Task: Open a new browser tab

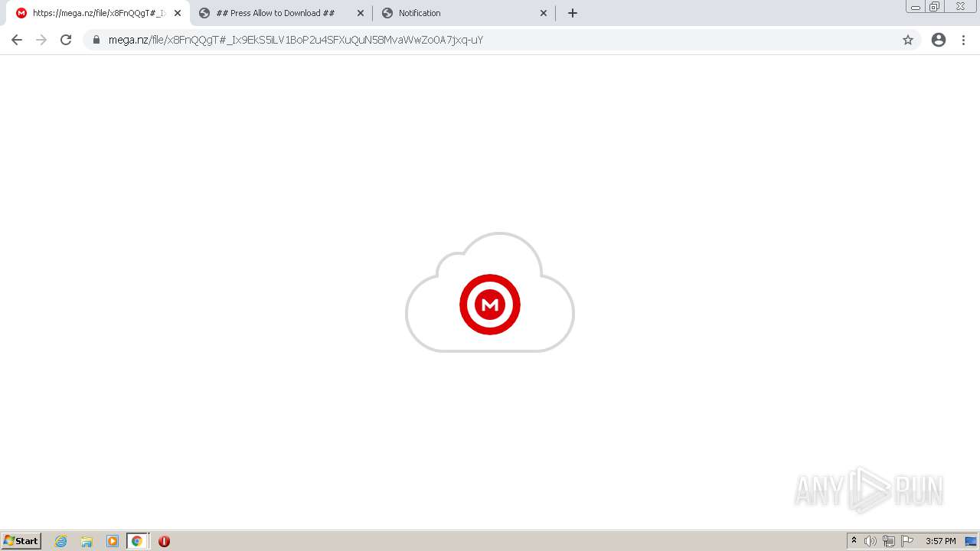Action: 573,13
